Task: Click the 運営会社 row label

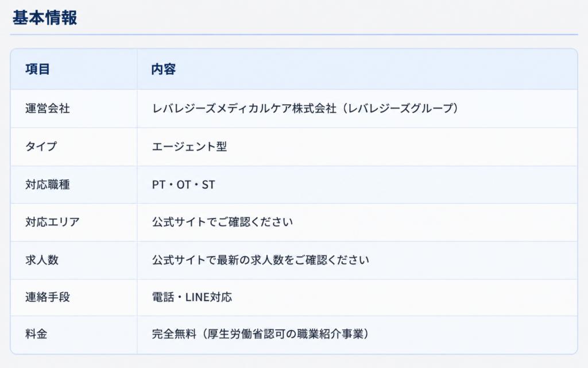Action: point(48,109)
